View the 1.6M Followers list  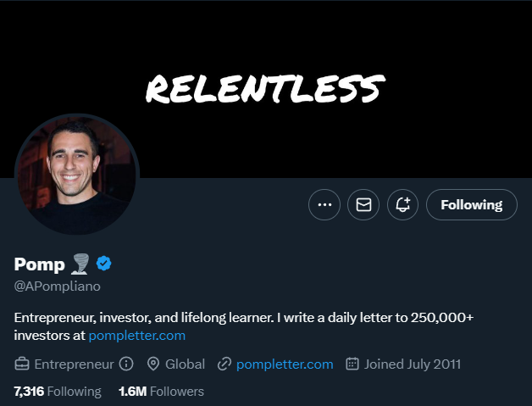point(161,392)
